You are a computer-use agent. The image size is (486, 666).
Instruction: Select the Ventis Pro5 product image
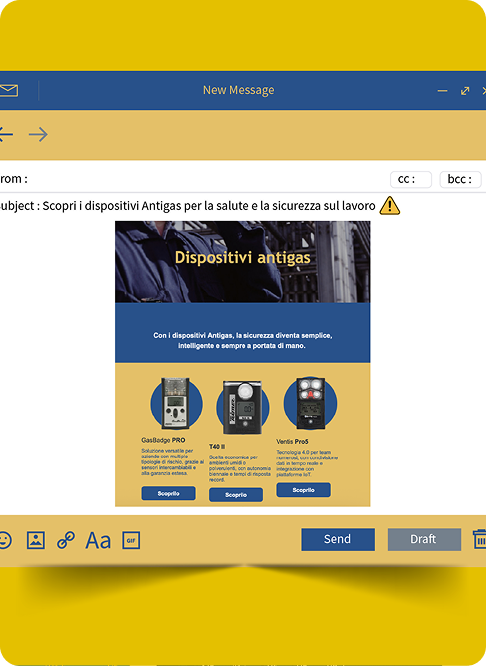[310, 403]
